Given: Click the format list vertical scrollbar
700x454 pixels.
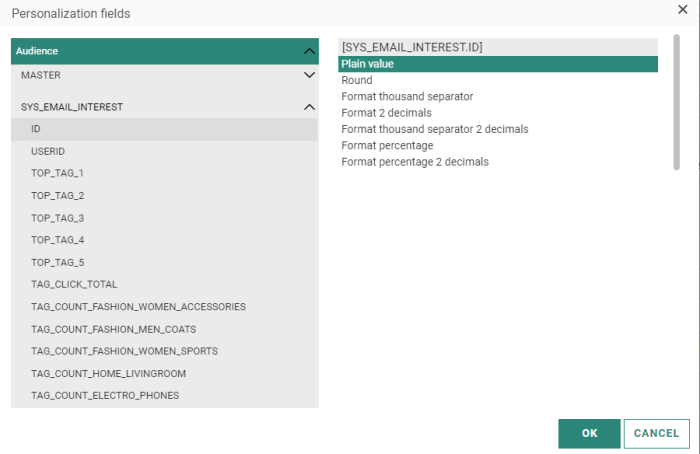Looking at the screenshot, I should coord(676,100).
